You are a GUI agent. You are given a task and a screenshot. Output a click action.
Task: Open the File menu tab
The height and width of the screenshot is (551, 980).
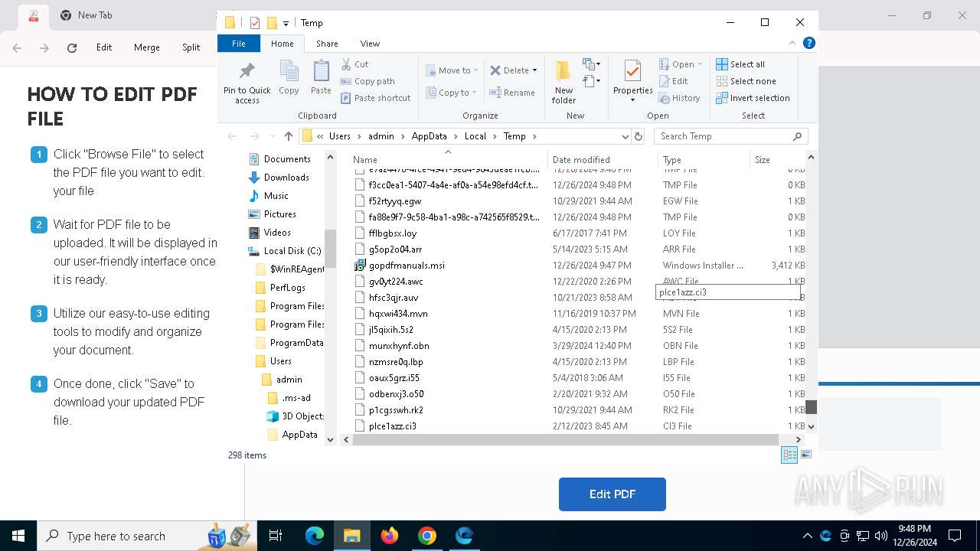click(239, 44)
